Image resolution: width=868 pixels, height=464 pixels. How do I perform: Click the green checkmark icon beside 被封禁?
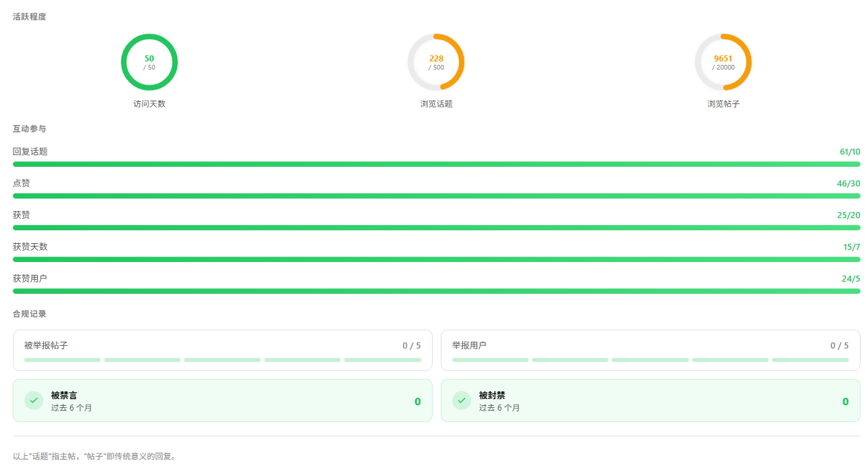[462, 401]
